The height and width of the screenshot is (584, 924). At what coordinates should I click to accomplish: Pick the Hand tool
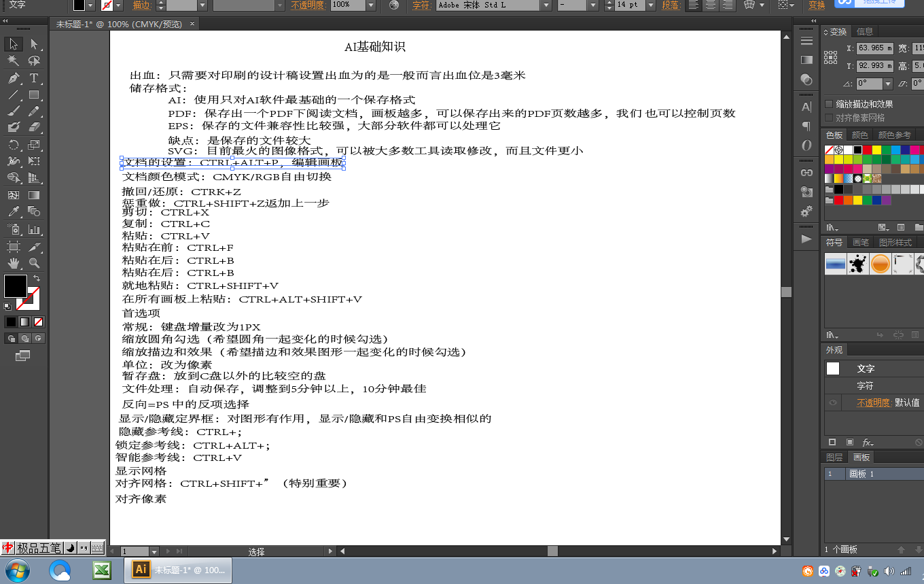click(13, 263)
